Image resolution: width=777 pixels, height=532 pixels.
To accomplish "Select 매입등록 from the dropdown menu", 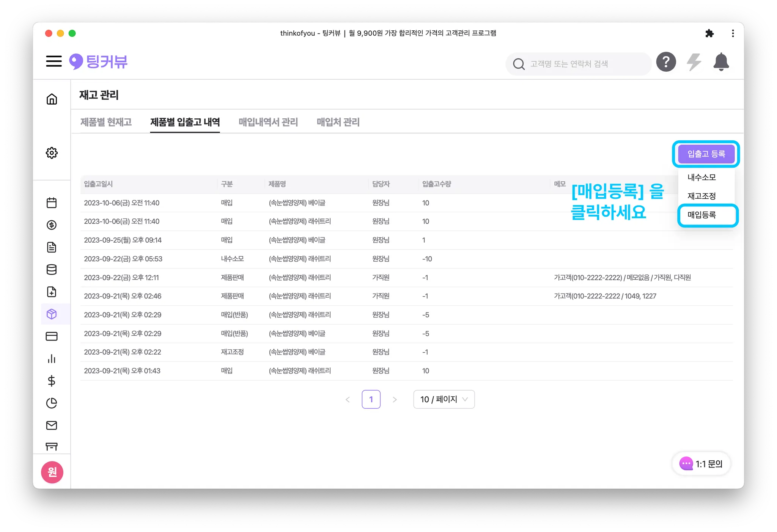I will tap(702, 215).
